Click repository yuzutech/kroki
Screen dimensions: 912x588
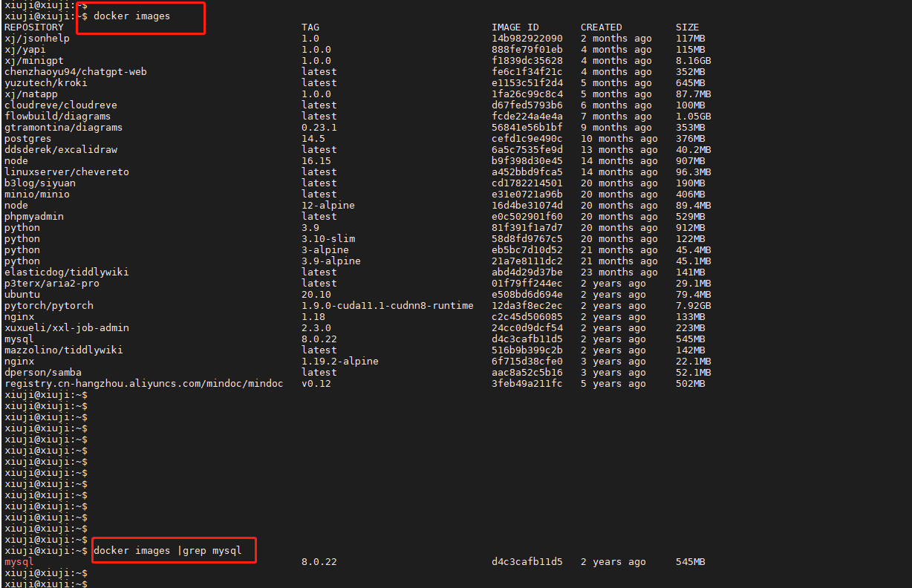coord(46,82)
